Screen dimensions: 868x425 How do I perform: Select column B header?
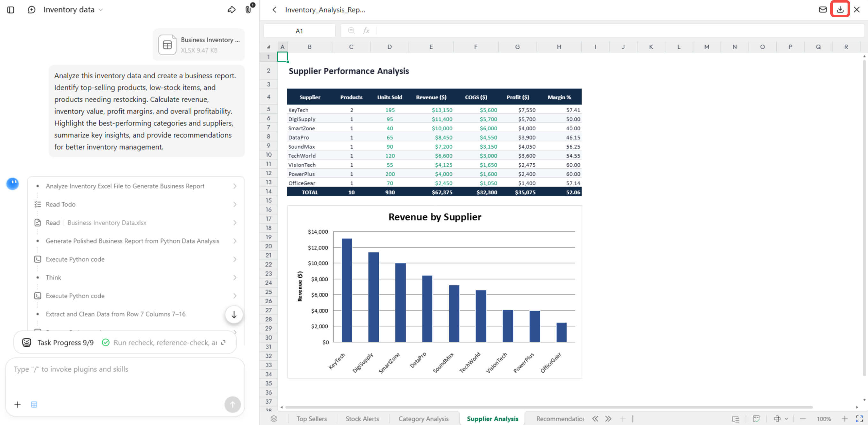click(x=309, y=47)
